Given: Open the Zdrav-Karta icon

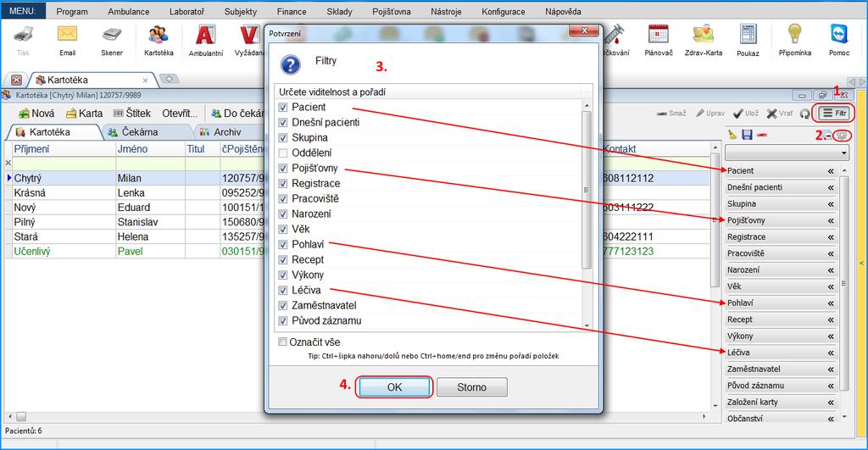Looking at the screenshot, I should [703, 36].
